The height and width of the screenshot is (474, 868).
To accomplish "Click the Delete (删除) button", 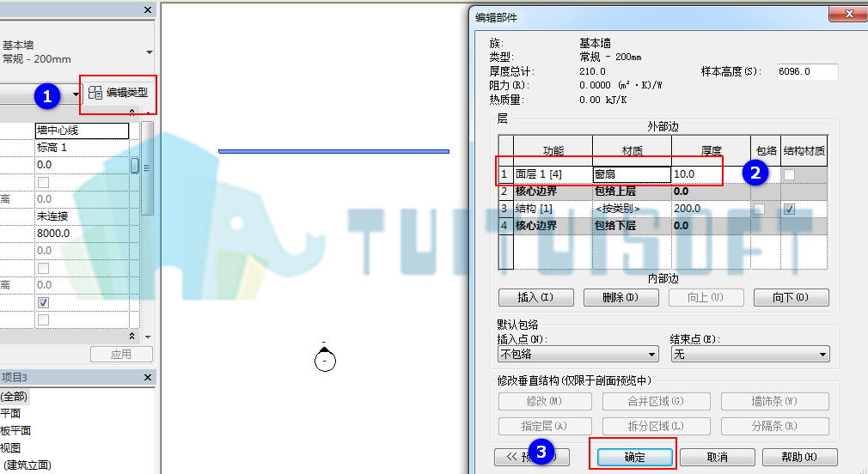I will (x=621, y=298).
